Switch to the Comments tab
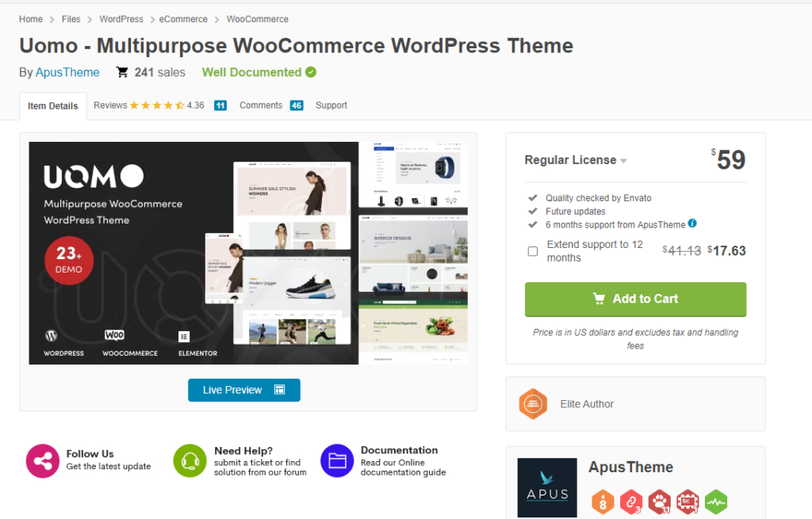The width and height of the screenshot is (812, 519). tap(261, 105)
